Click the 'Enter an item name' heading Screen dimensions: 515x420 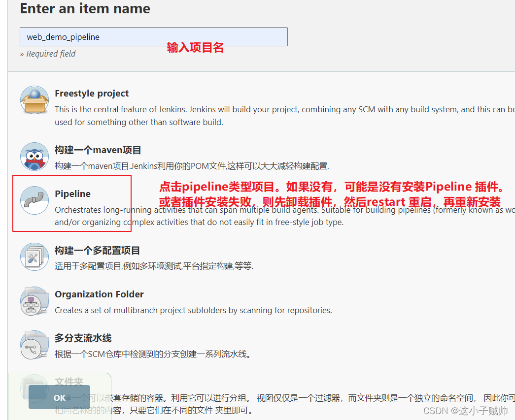tap(85, 8)
